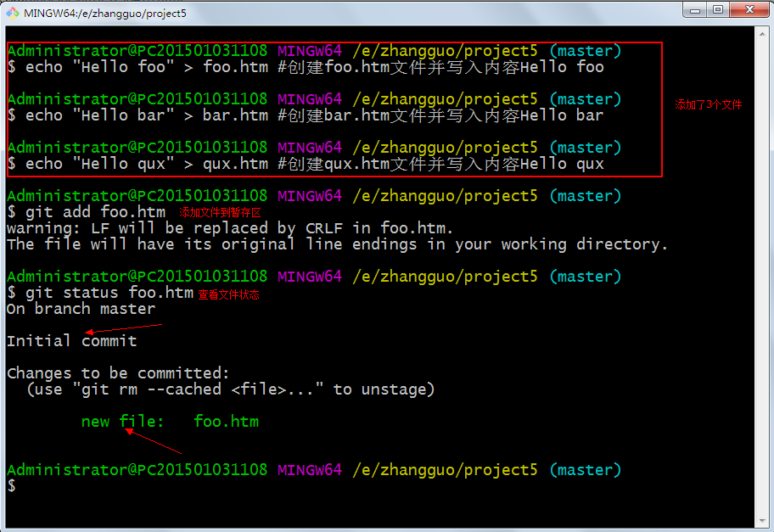Click the red "添加了3个文件" annotation
Image resolution: width=774 pixels, height=532 pixels.
pyautogui.click(x=708, y=105)
